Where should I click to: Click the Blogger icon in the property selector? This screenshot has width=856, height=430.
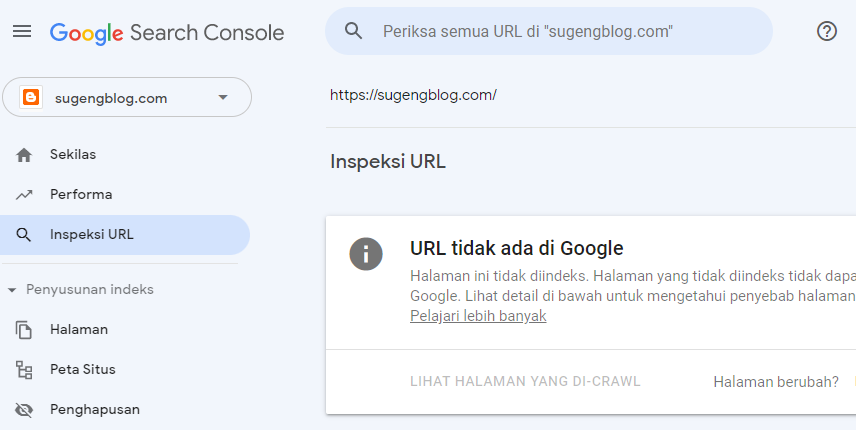click(32, 97)
